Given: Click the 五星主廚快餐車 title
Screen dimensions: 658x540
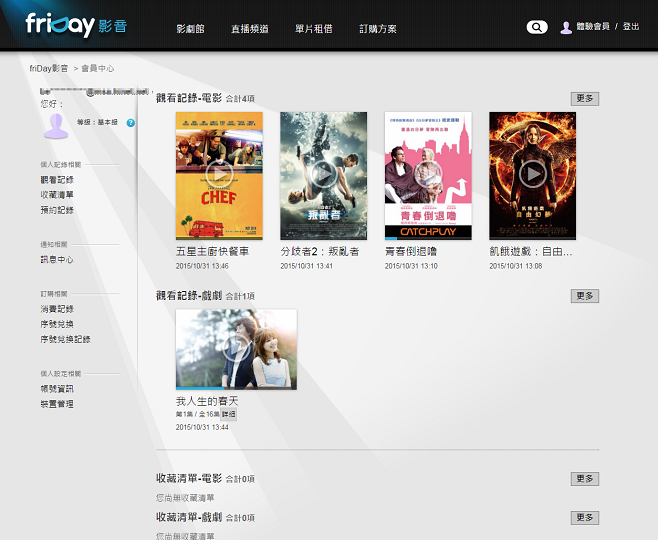Looking at the screenshot, I should pyautogui.click(x=212, y=251).
